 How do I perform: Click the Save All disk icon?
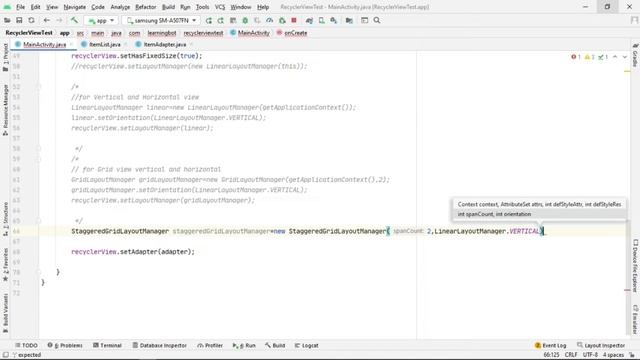(19, 20)
